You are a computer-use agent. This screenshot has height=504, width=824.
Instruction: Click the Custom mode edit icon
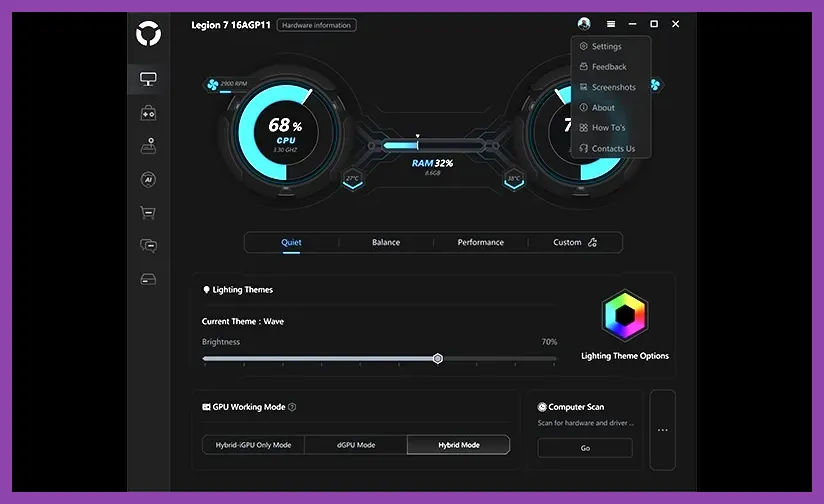(x=592, y=242)
